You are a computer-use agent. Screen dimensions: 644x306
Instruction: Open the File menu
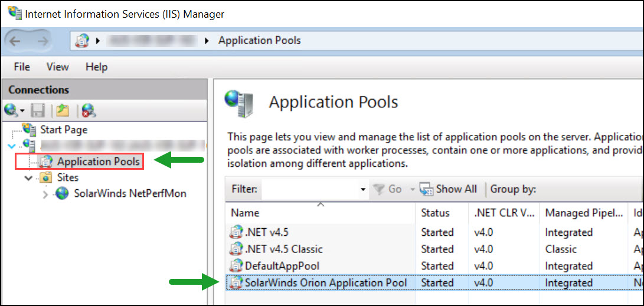pyautogui.click(x=22, y=67)
